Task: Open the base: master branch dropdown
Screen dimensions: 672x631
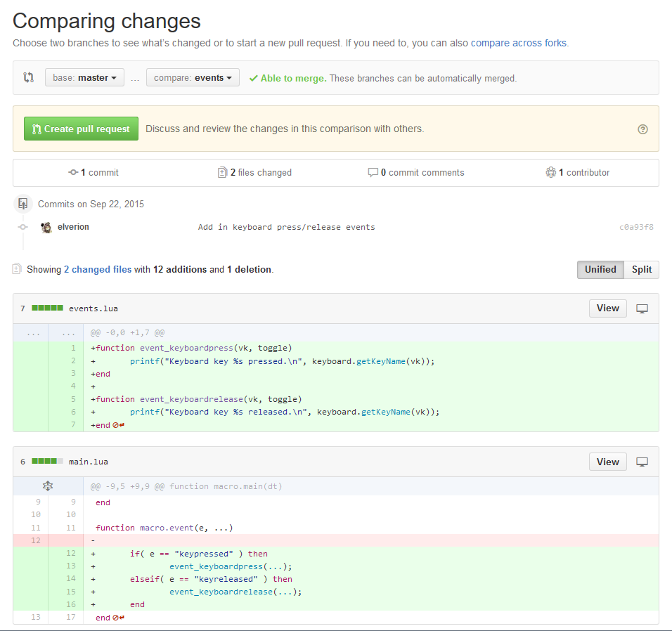Action: tap(84, 78)
